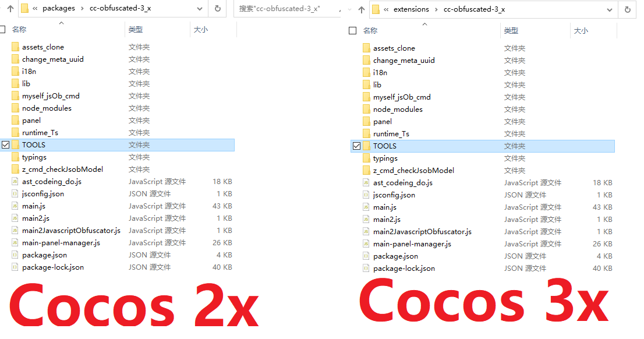Select jsconfig.json name in right window
Viewport: 644px width, 339px height.
(394, 195)
